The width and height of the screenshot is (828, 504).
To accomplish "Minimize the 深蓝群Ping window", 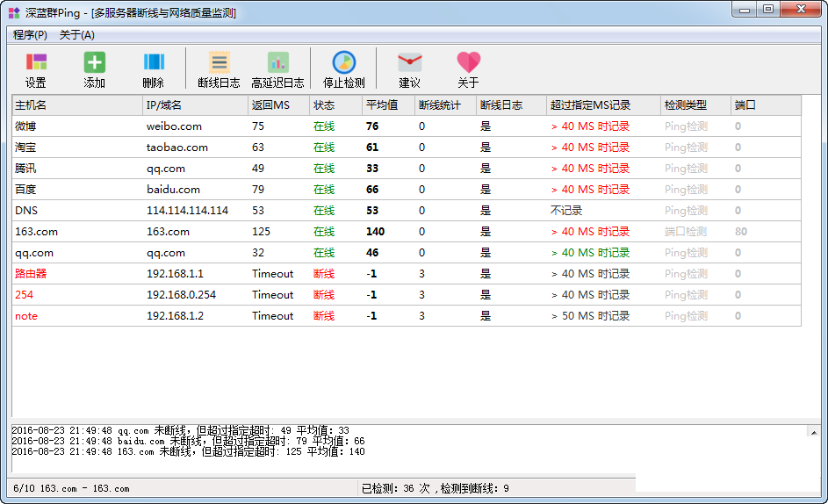I will pyautogui.click(x=745, y=10).
